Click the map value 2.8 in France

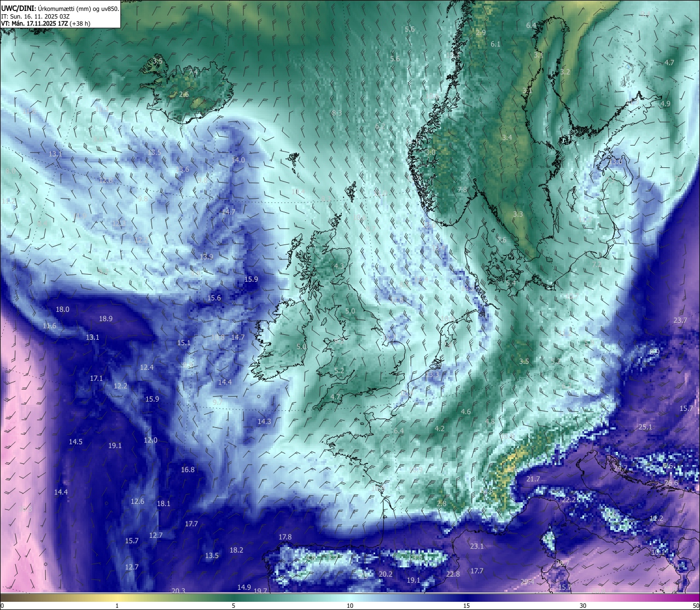[442, 503]
